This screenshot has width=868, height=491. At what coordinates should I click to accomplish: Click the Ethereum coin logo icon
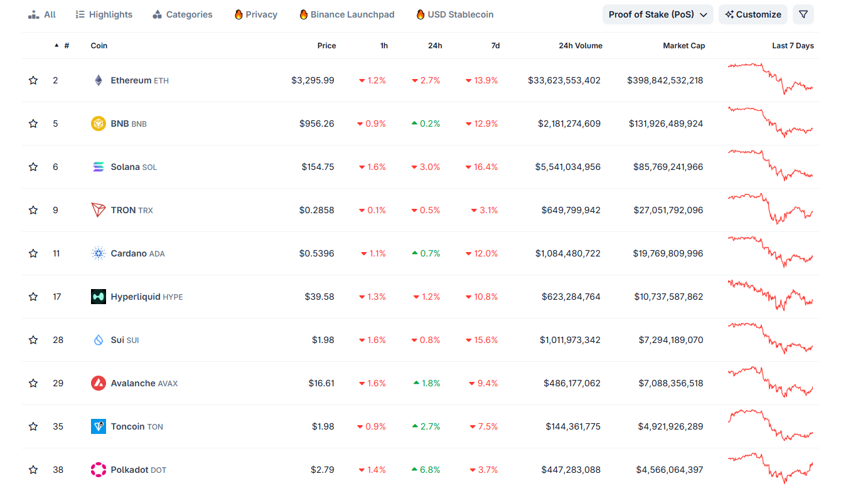(99, 80)
